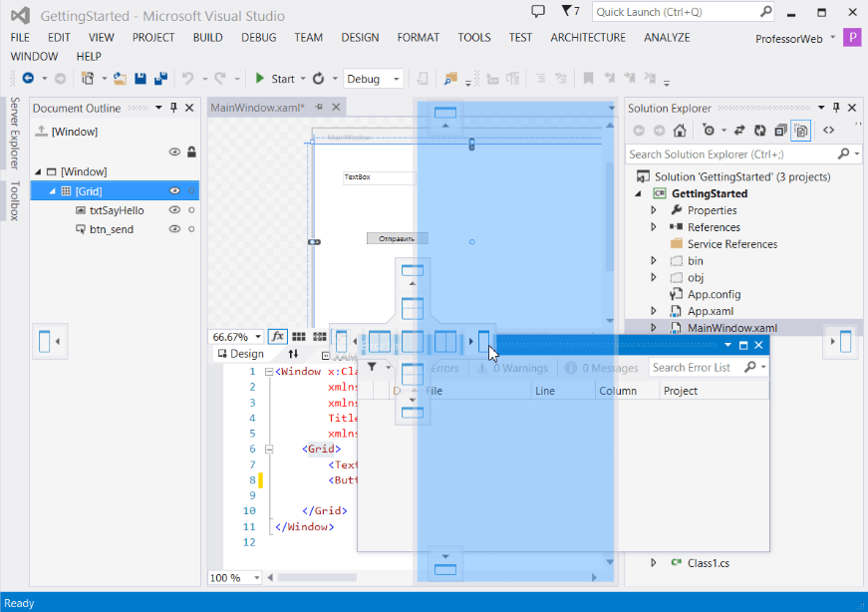Expand the References node
The image size is (868, 612).
coord(653,227)
